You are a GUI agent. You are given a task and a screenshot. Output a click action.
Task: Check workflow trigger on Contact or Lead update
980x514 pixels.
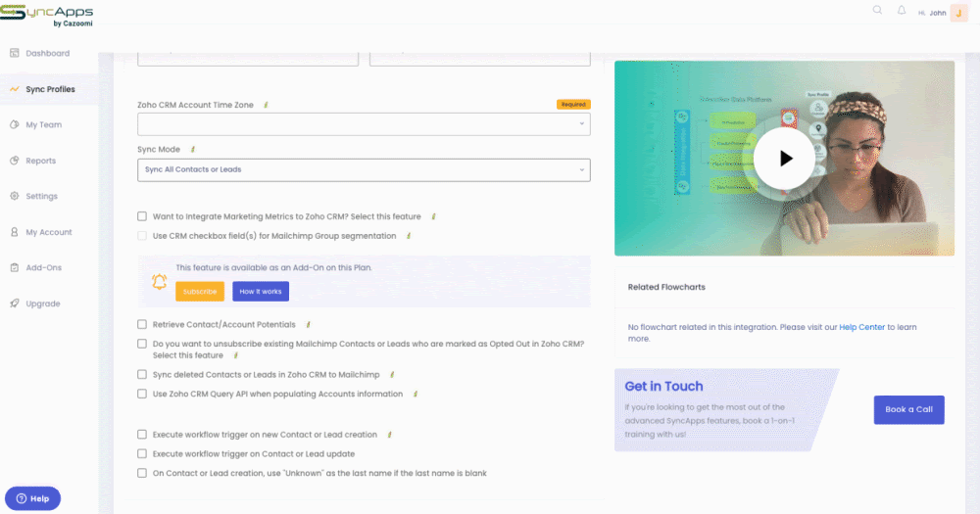[142, 453]
